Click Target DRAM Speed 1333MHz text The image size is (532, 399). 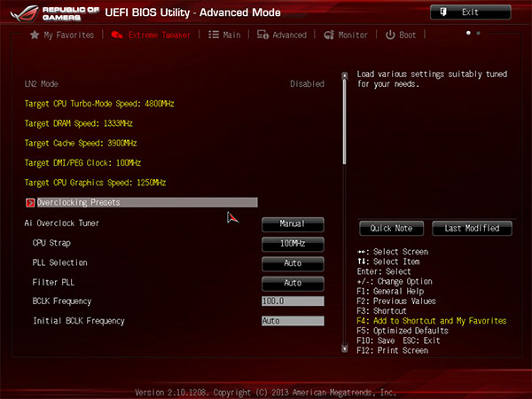point(78,123)
